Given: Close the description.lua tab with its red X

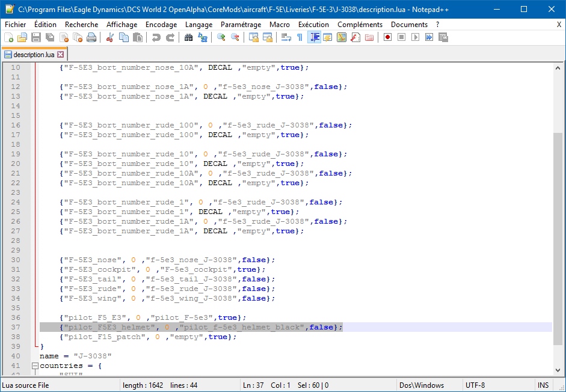Looking at the screenshot, I should tap(61, 55).
